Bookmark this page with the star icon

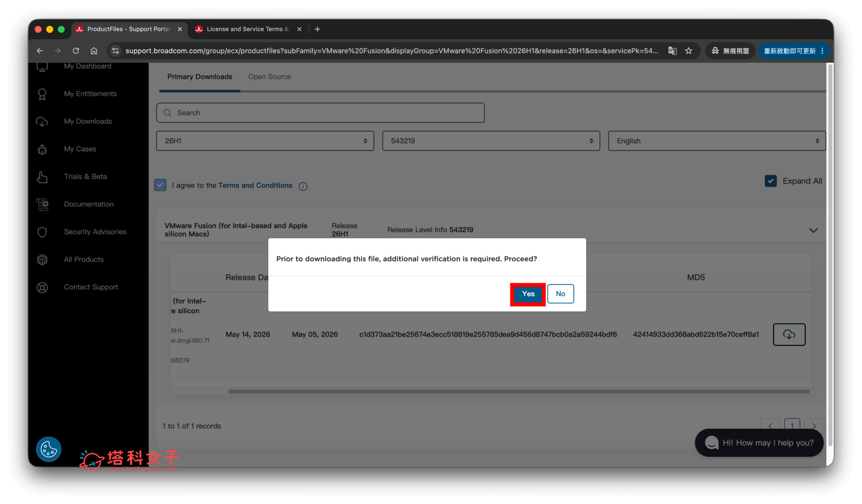[688, 51]
